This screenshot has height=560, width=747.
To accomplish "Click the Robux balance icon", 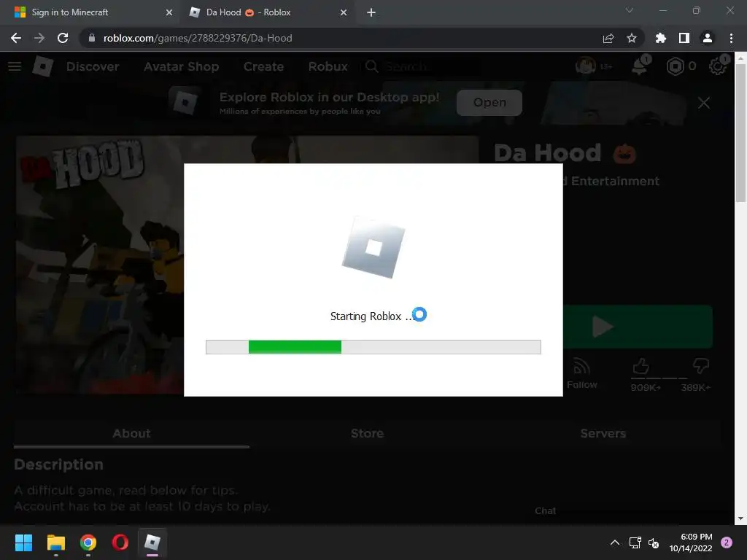I will [675, 66].
